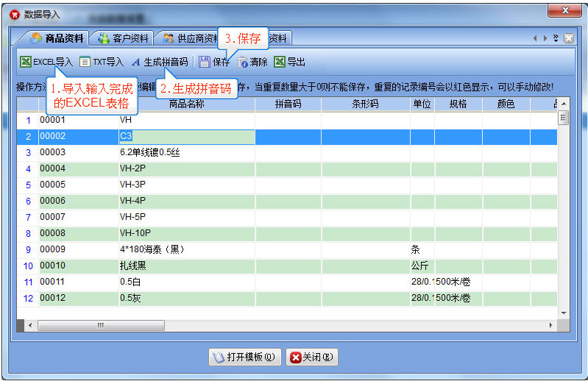Viewport: 588px width, 381px height.
Task: Click the EXCEL导入 import icon
Action: tap(25, 63)
